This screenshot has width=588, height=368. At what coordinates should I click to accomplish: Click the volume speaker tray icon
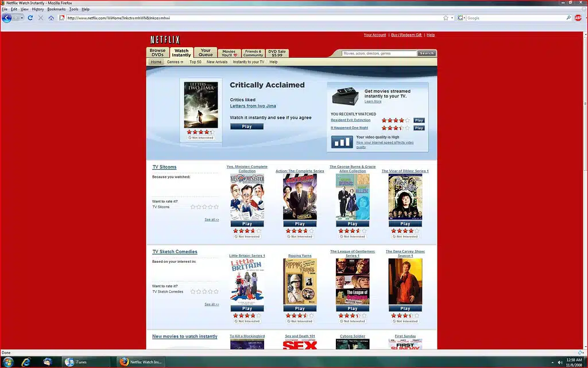tap(560, 362)
